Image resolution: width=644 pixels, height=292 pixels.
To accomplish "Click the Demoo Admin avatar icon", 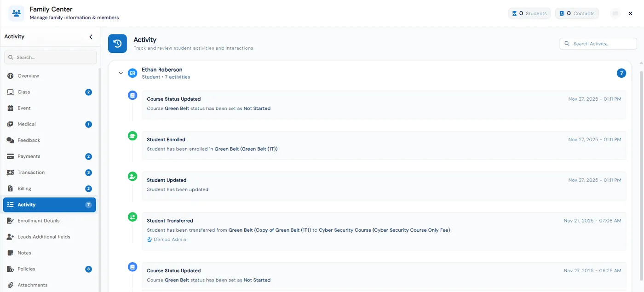I will (x=149, y=240).
